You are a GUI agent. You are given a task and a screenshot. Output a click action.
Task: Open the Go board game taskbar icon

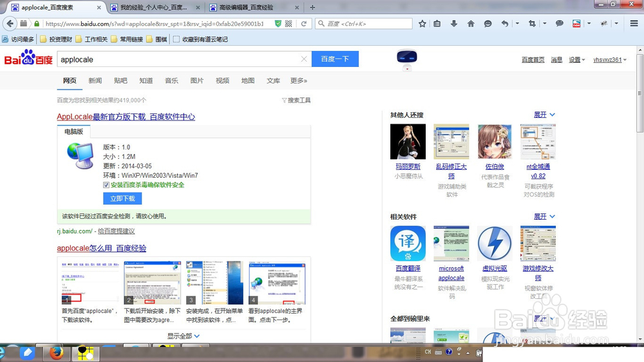pyautogui.click(x=86, y=354)
